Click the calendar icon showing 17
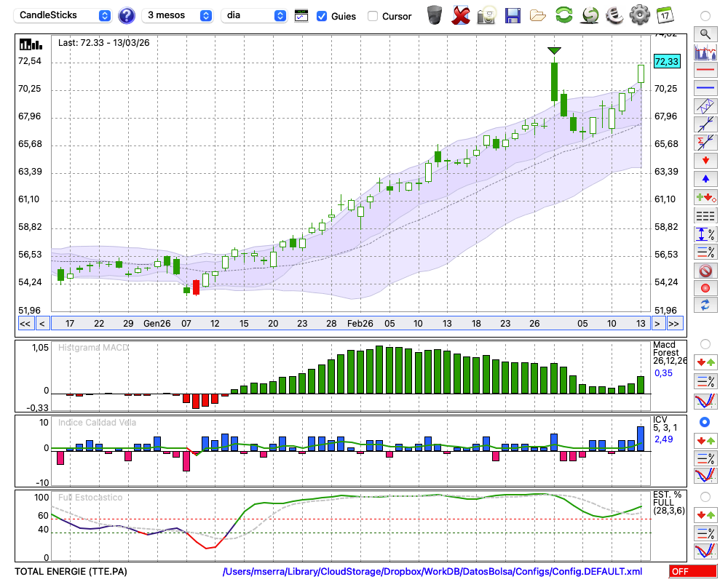 pyautogui.click(x=665, y=15)
